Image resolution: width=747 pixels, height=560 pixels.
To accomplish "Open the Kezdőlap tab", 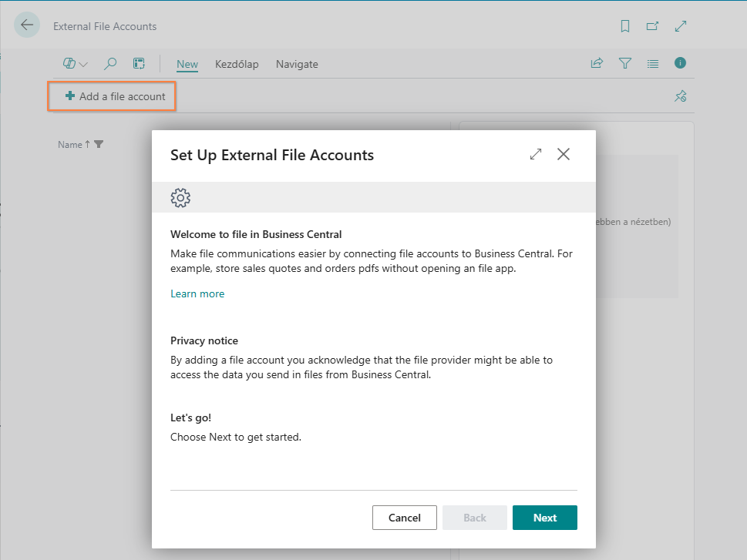I will [x=237, y=65].
